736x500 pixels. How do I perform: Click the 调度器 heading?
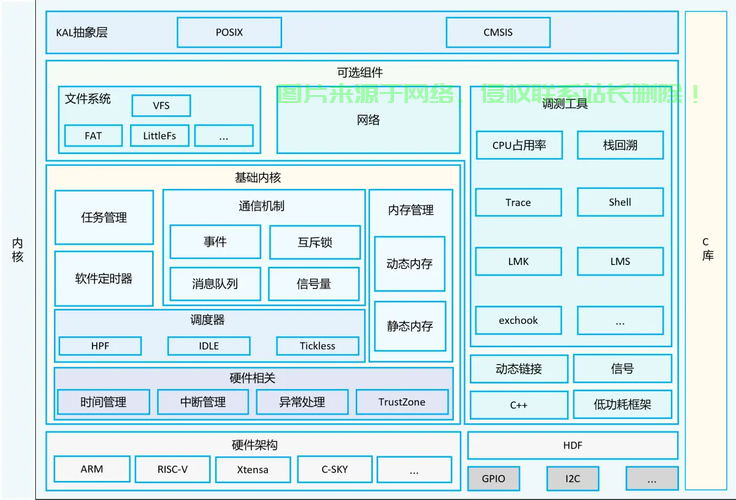[x=207, y=320]
